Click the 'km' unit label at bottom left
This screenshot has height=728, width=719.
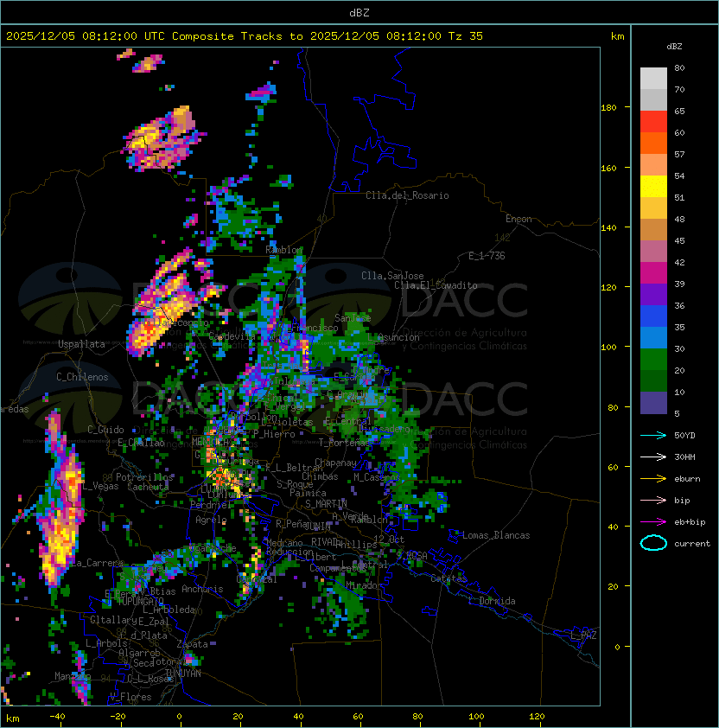(x=13, y=718)
